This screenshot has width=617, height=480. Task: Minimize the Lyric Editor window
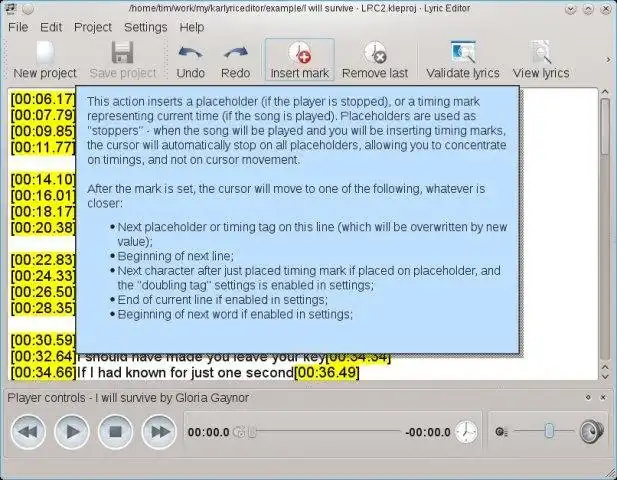click(x=571, y=9)
